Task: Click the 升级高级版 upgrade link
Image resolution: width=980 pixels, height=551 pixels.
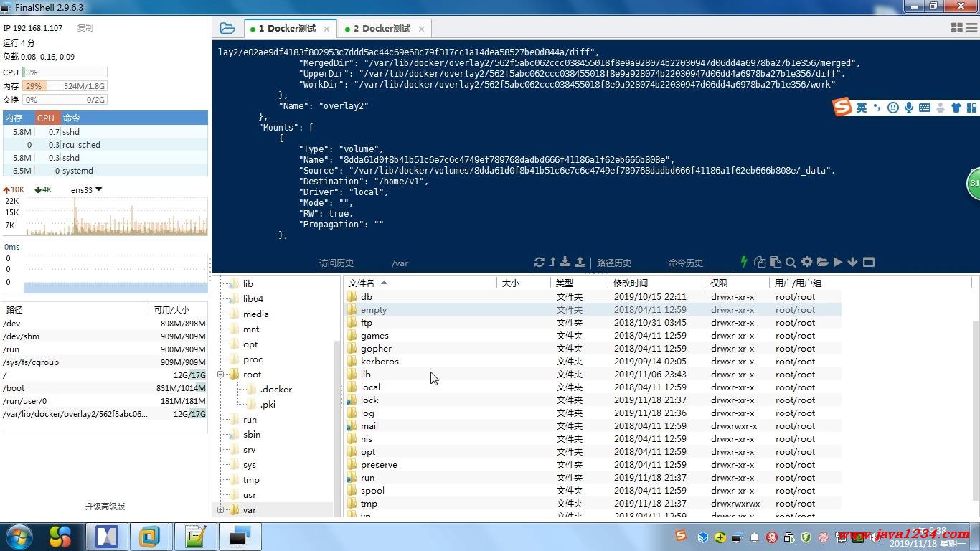Action: point(105,506)
